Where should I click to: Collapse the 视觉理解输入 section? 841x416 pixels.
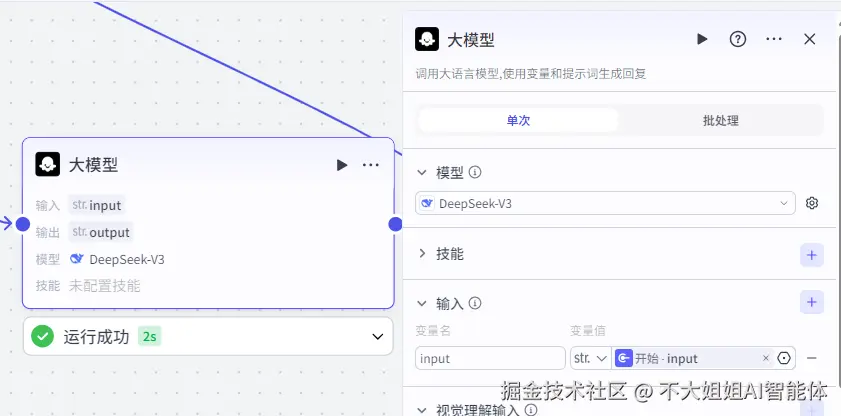pos(422,410)
